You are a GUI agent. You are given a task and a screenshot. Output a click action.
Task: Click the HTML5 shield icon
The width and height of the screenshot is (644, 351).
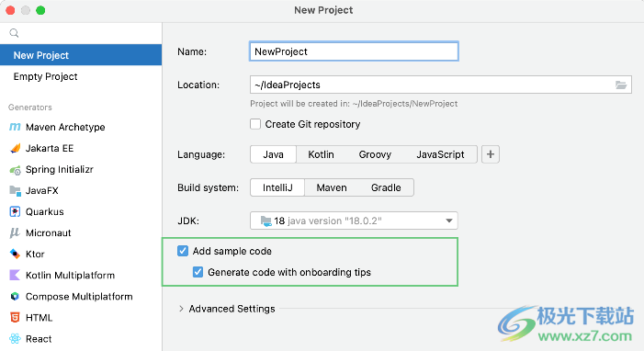coord(15,318)
